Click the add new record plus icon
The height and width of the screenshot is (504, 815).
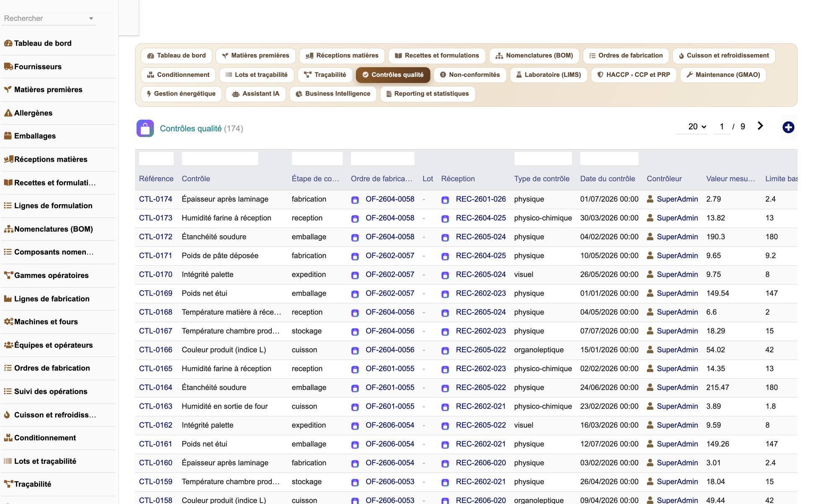pos(788,127)
